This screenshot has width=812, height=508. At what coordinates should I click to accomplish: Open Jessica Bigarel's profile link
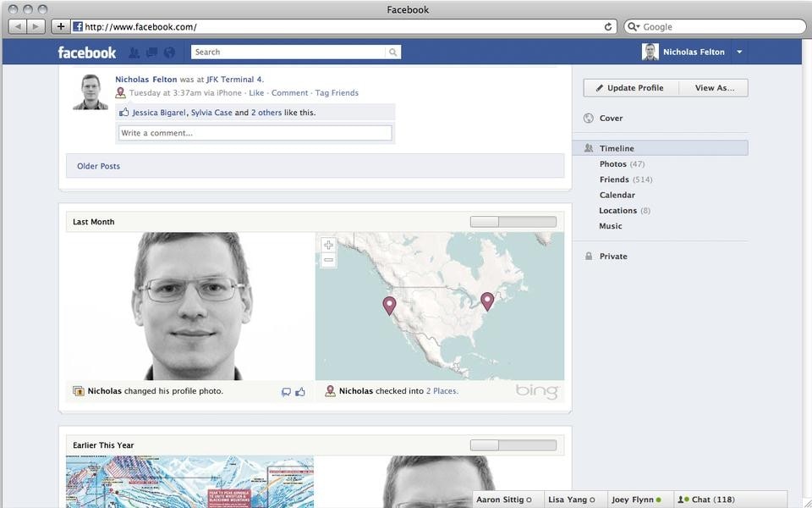(159, 113)
